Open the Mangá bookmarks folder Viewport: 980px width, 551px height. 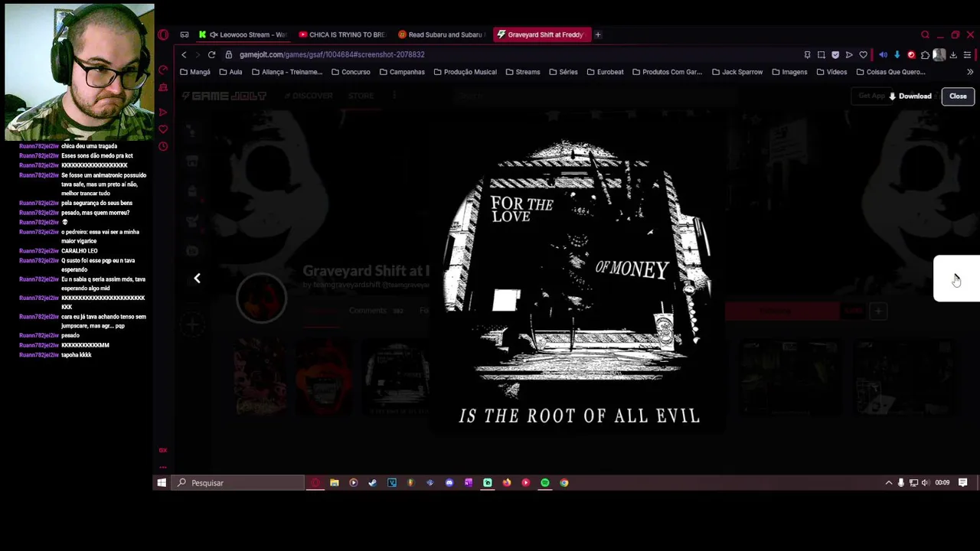[x=194, y=72]
